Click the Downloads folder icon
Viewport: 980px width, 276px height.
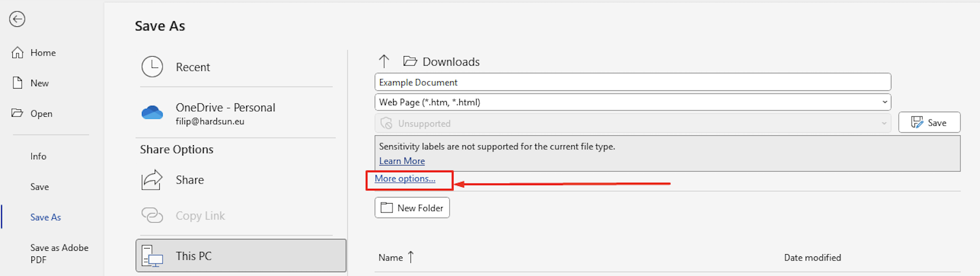(410, 61)
